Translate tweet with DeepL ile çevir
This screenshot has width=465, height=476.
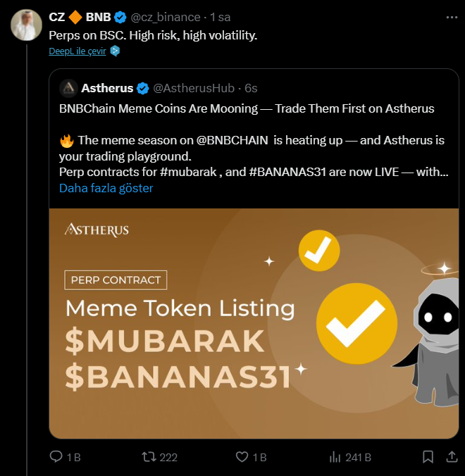[77, 51]
